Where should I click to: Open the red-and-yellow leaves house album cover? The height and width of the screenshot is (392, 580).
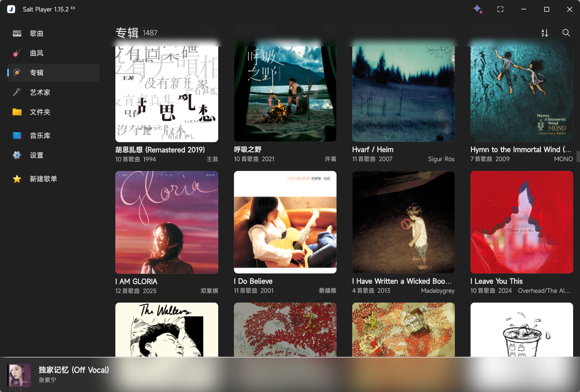[403, 329]
